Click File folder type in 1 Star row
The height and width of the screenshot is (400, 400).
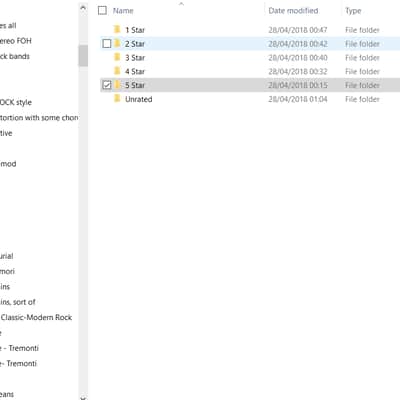coord(362,30)
